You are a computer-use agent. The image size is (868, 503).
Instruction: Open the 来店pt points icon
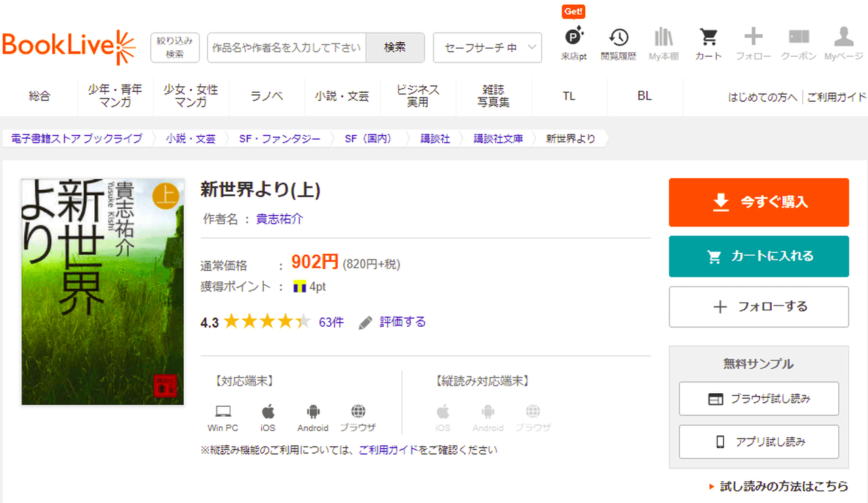[574, 44]
